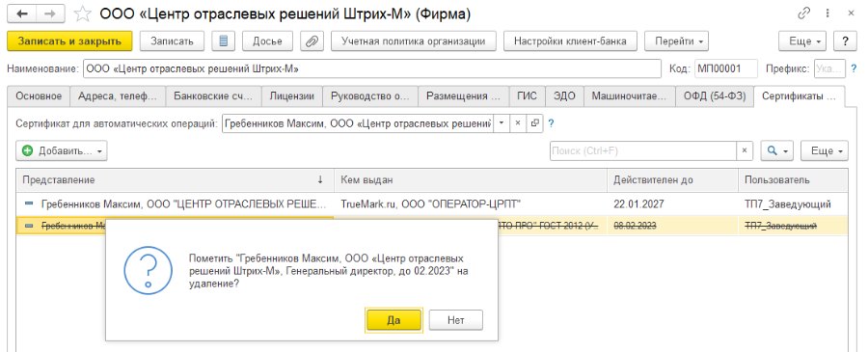
Task: Open the Размещения tab
Action: point(464,95)
